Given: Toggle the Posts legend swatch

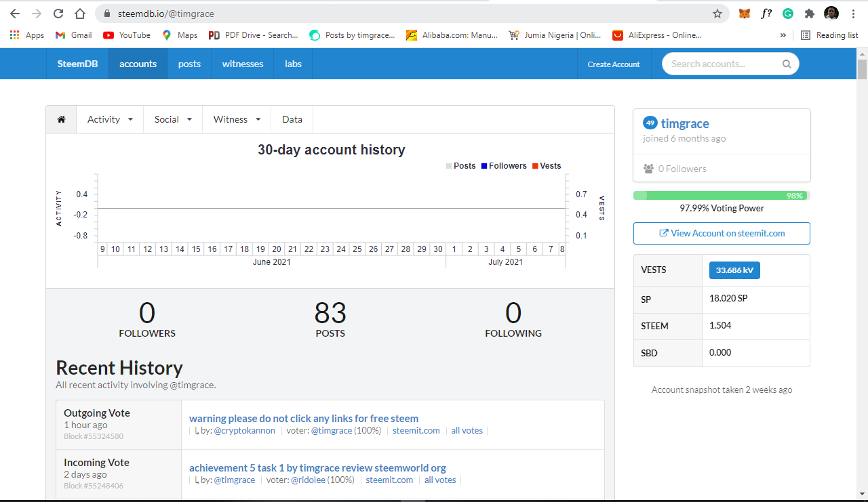Looking at the screenshot, I should point(449,166).
